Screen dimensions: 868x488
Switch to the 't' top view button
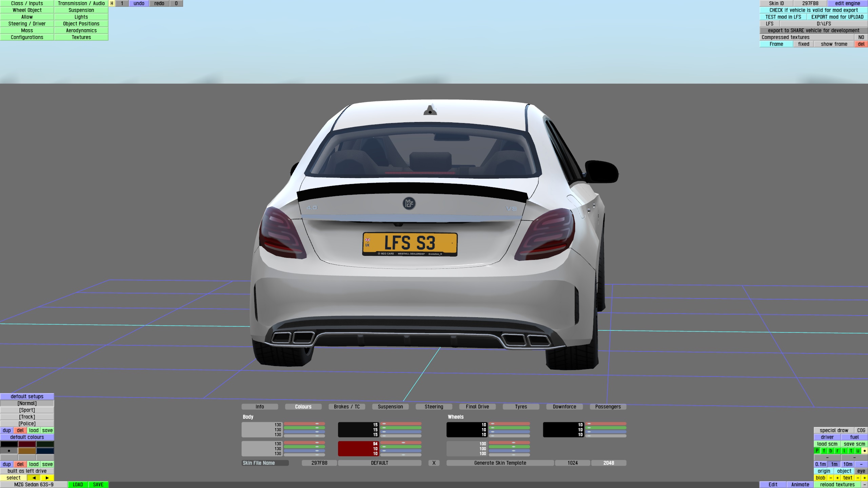click(x=851, y=451)
